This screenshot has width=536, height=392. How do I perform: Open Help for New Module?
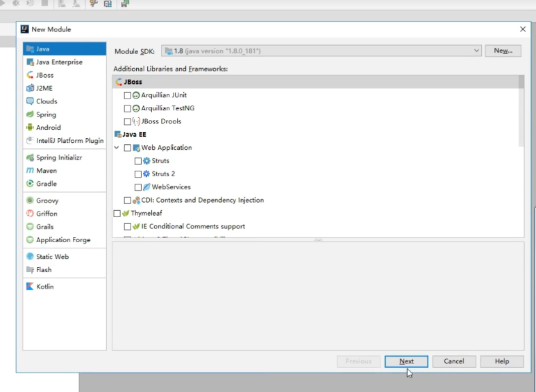coord(502,361)
